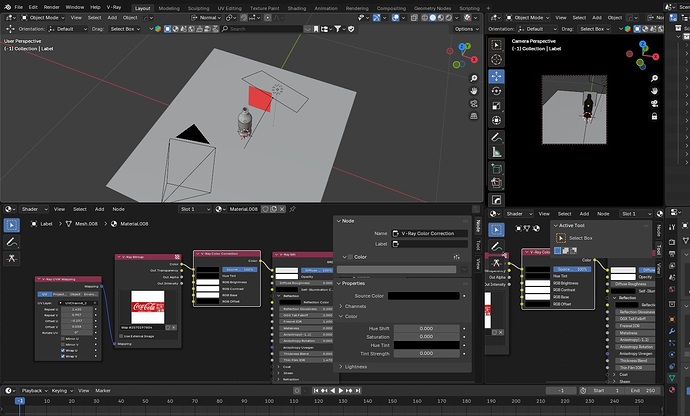Choose Select Box tool in camera viewport toolbar
Viewport: 690px width, 416px height.
coord(496,45)
